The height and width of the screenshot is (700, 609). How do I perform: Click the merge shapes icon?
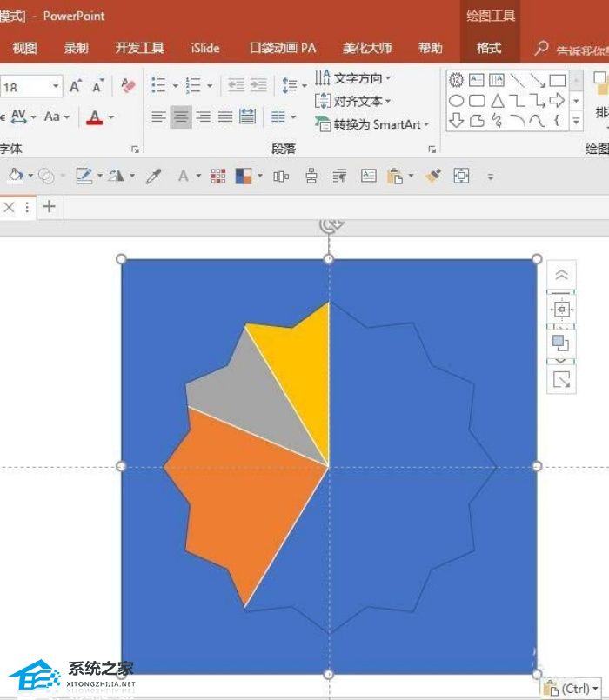pyautogui.click(x=46, y=177)
